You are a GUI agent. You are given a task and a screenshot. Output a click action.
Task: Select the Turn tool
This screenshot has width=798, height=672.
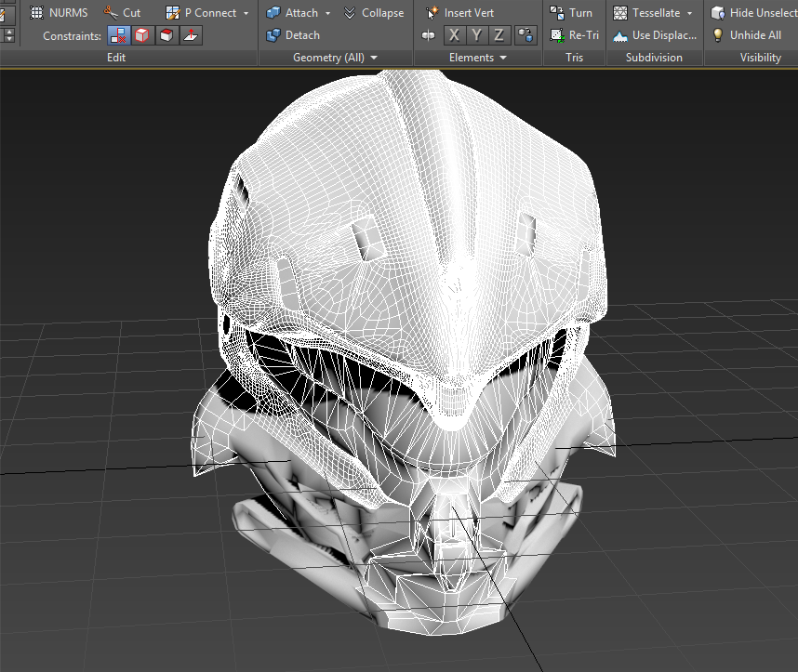tap(571, 13)
